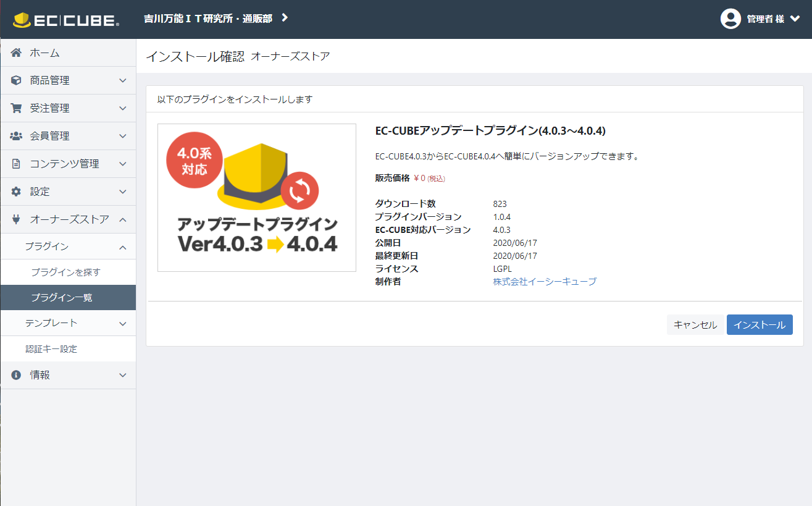Image resolution: width=812 pixels, height=506 pixels.
Task: Collapse the オーナーズストア chevron
Action: pyautogui.click(x=123, y=219)
